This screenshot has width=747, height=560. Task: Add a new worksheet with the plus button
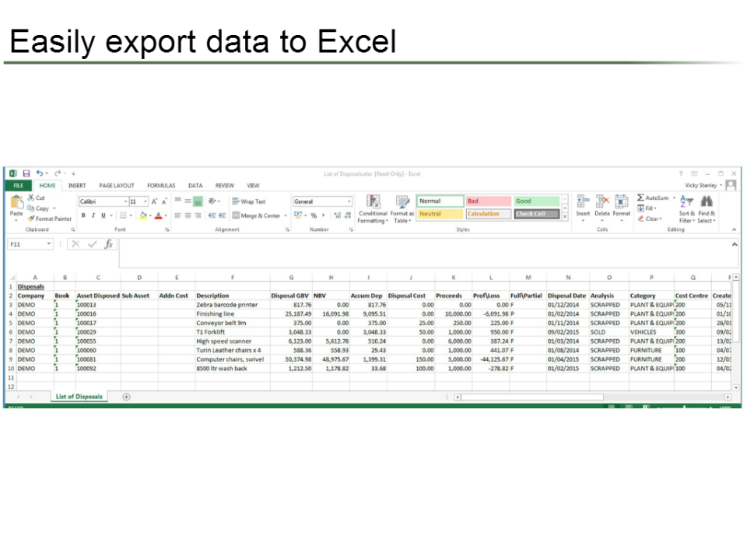pyautogui.click(x=126, y=397)
